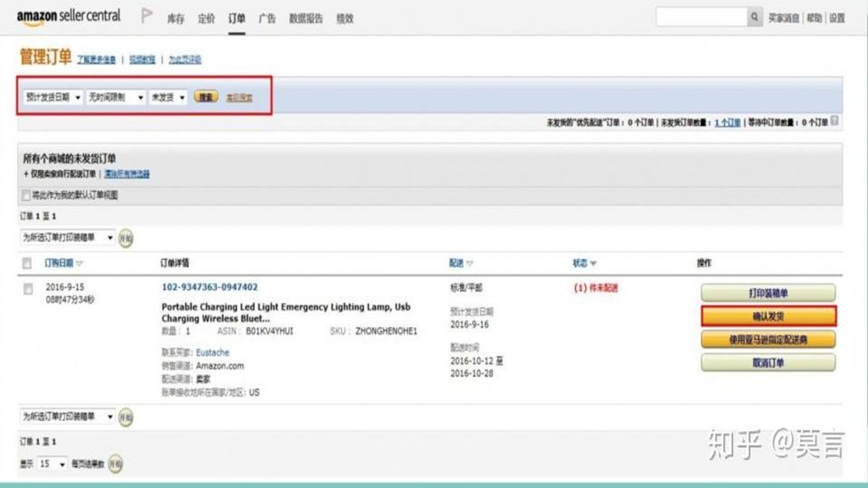Viewport: 868px width, 488px height.
Task: Open the 广告 menu
Action: tap(267, 19)
